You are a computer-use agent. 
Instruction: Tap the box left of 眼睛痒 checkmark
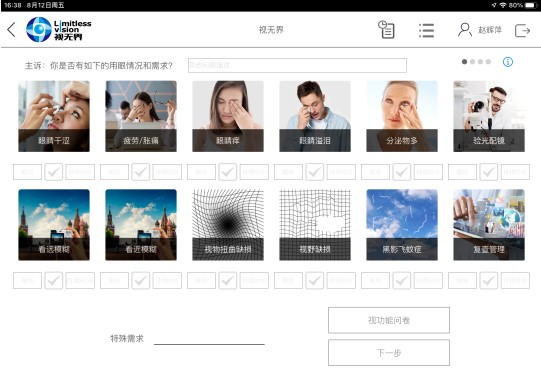[x=201, y=172]
